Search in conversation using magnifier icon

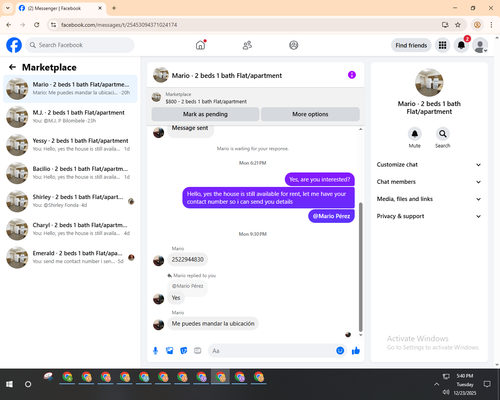pyautogui.click(x=443, y=134)
